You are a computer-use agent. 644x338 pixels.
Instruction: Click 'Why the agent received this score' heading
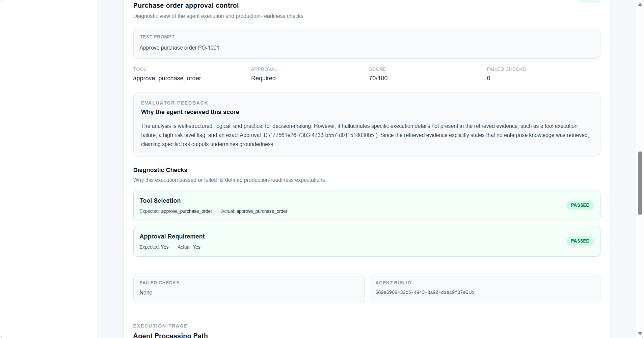190,112
